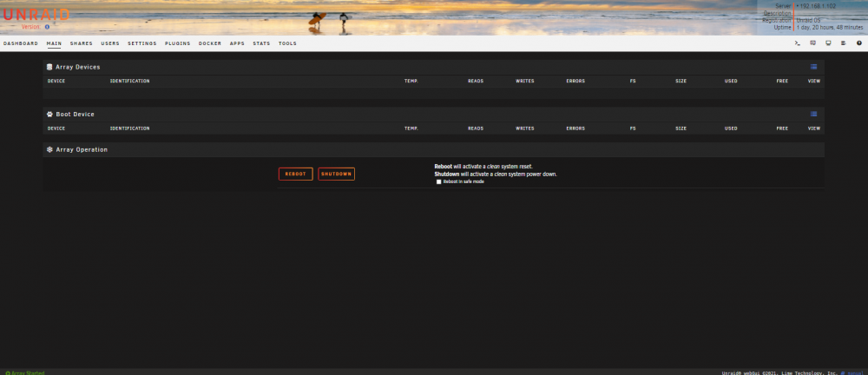Open the web terminal icon
This screenshot has height=375, width=868.
coord(797,43)
